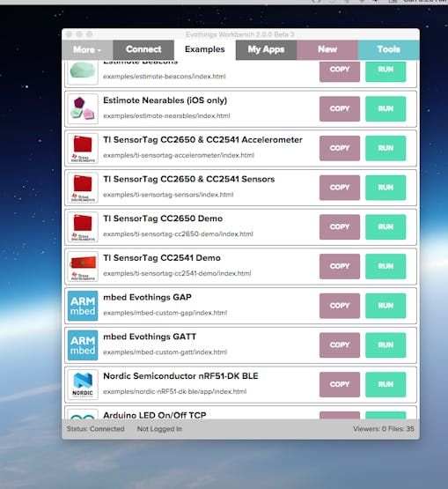Run the TI SensorTag Sensors example
Viewport: 448px width, 489px height.
coord(386,188)
